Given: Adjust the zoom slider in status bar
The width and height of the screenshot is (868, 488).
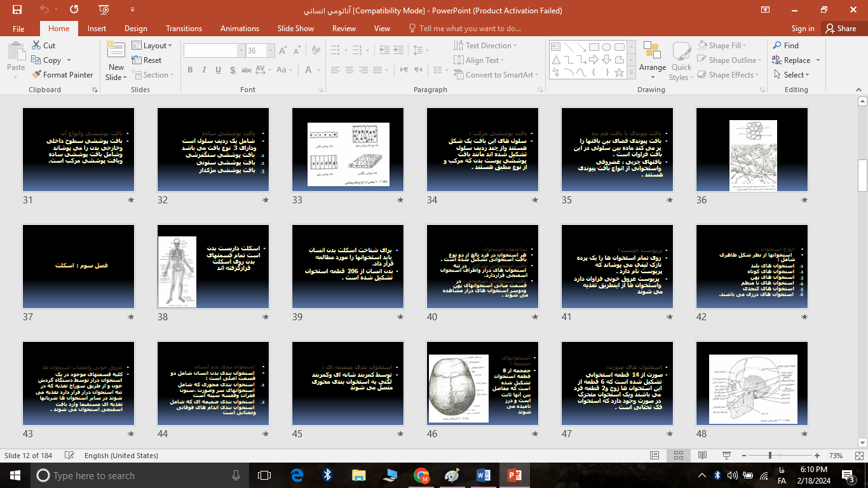Looking at the screenshot, I should click(x=770, y=456).
